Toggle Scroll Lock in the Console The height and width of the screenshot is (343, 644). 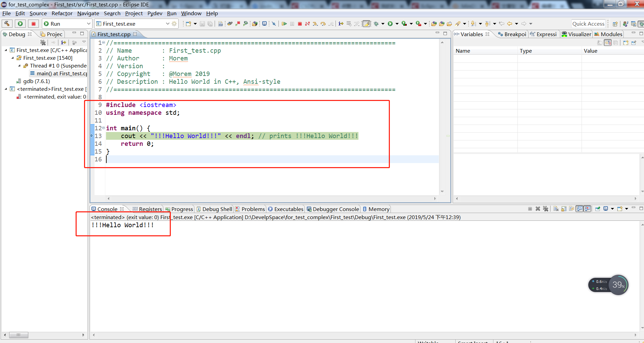[563, 209]
